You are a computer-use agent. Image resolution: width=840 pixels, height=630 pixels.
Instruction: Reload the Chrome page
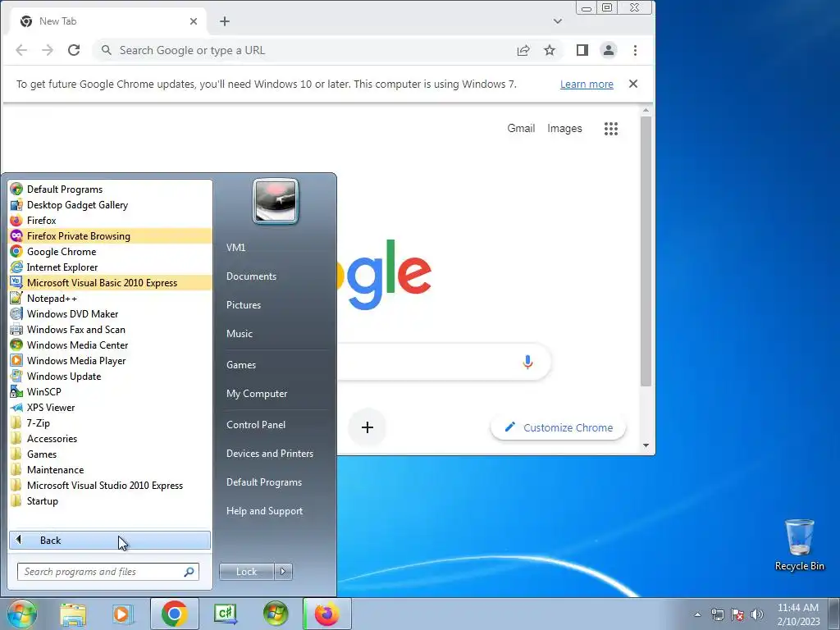coord(74,50)
